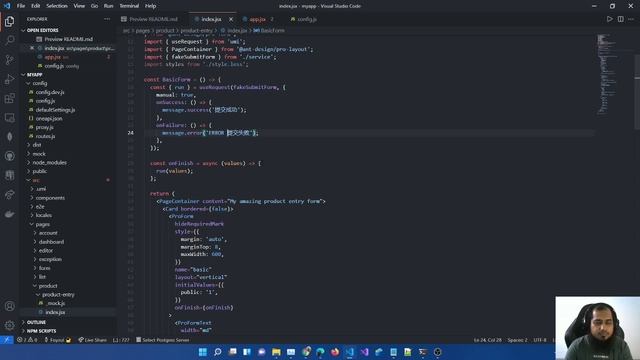
Task: Open the Remote Explorer view
Action: 9,118
